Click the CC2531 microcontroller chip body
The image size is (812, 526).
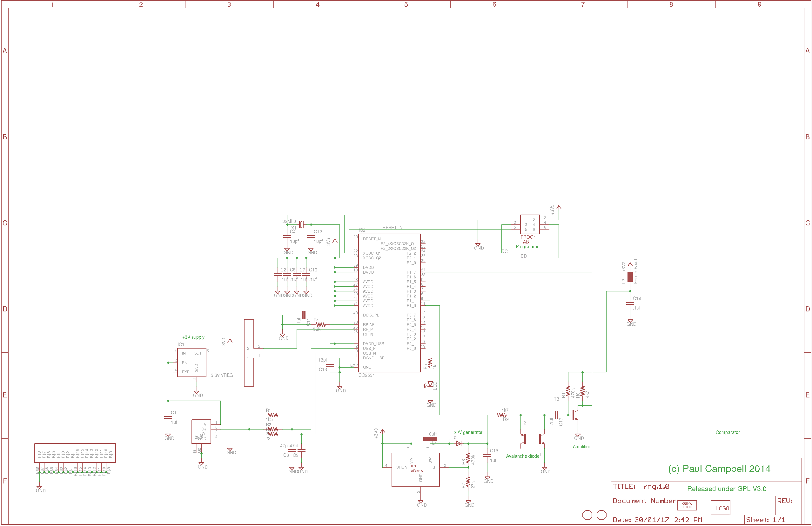389,303
